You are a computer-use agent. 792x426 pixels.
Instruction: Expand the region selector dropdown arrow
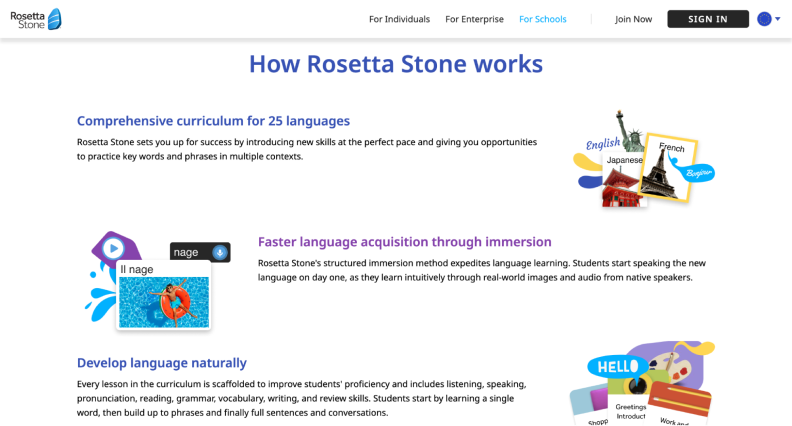point(778,19)
